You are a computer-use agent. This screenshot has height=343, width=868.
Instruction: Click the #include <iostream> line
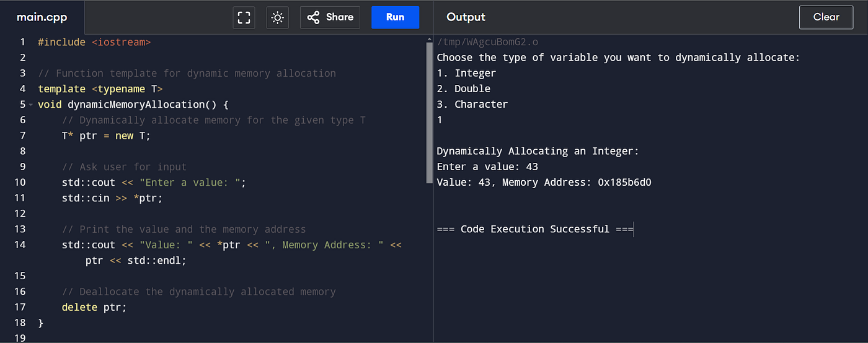pos(94,42)
